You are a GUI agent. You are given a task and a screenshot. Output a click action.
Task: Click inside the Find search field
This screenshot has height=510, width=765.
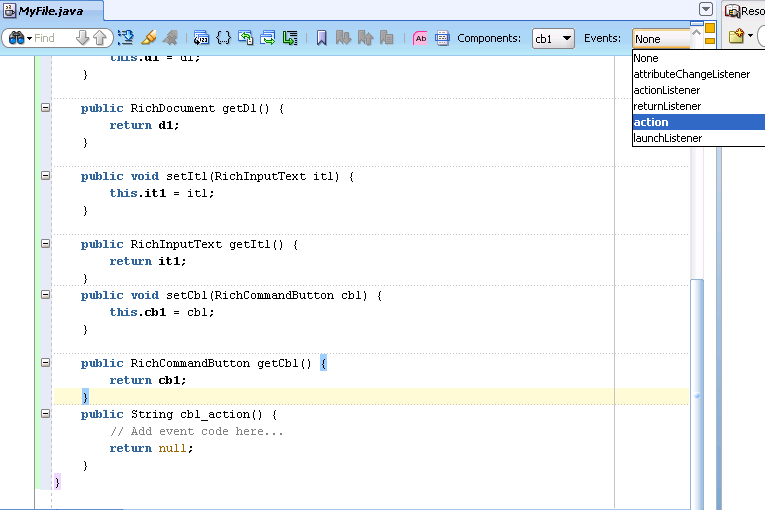click(x=53, y=38)
